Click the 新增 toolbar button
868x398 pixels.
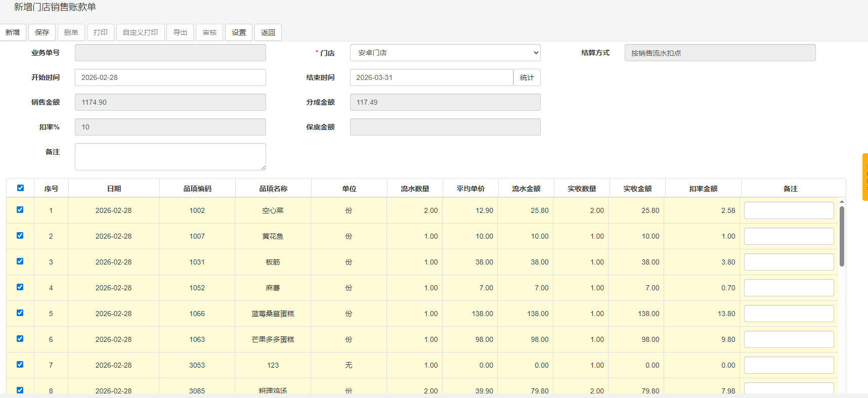[x=13, y=32]
